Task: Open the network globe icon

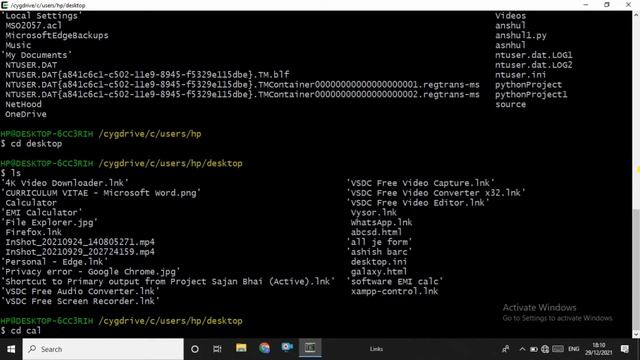Action: point(545,349)
